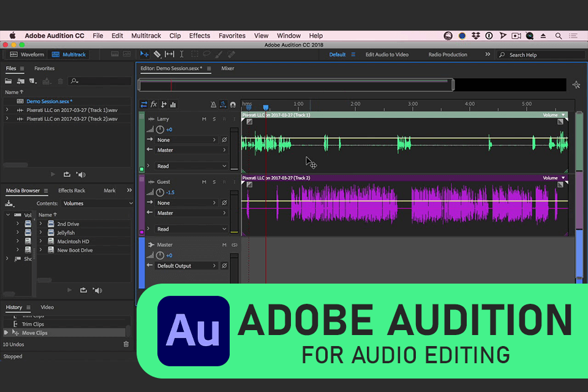Solo the Guest track
The image size is (588, 392).
point(214,182)
